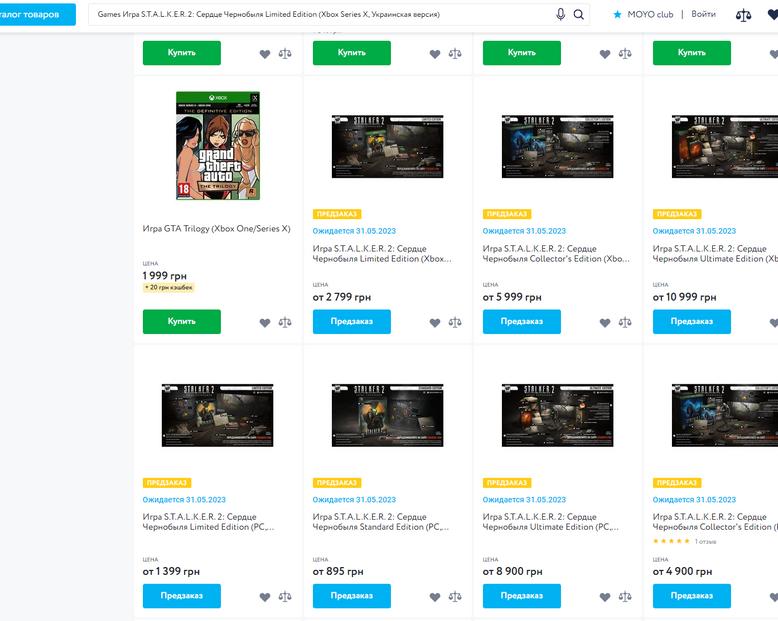Click Предзаказ for Collector's Edition 5 999 грн
The image size is (778, 621).
pos(521,321)
